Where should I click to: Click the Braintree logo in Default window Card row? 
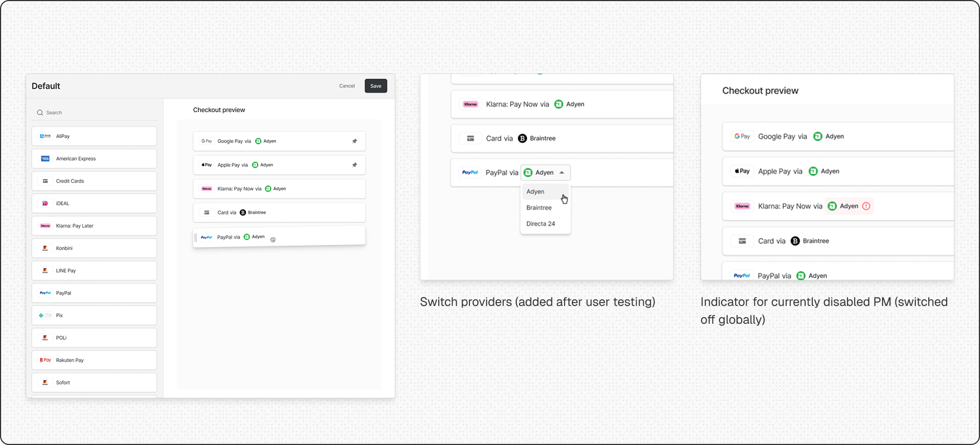(243, 212)
